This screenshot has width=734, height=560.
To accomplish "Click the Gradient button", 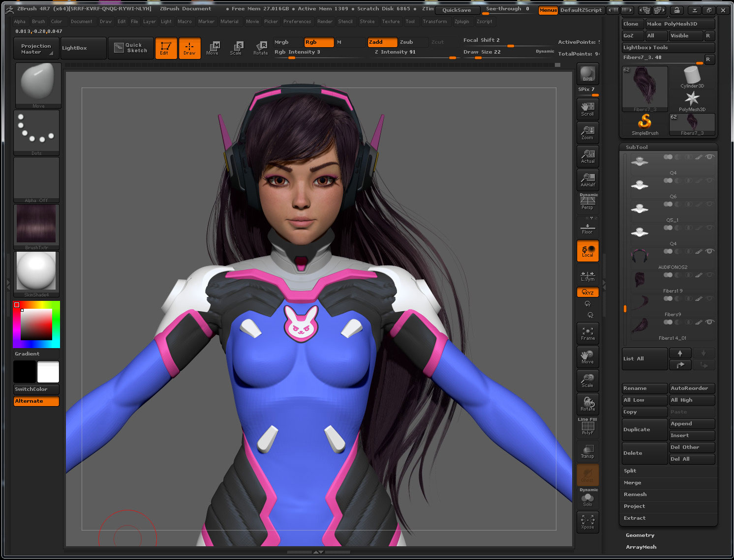I will (36, 354).
